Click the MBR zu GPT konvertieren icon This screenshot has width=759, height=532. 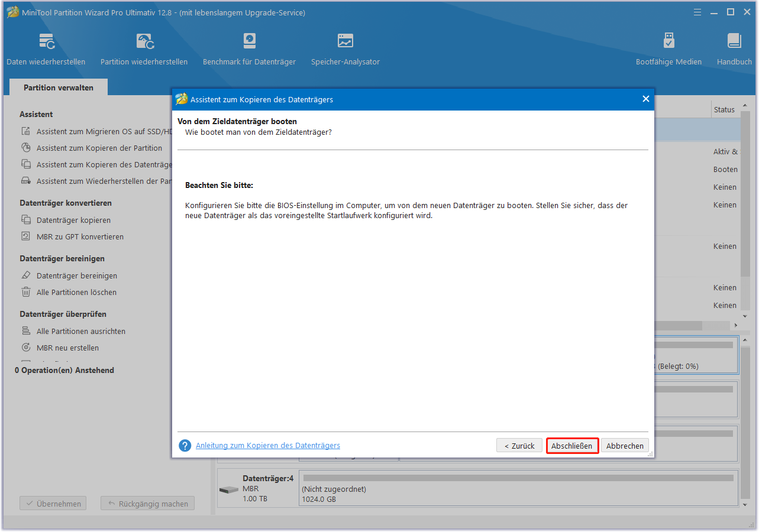26,236
